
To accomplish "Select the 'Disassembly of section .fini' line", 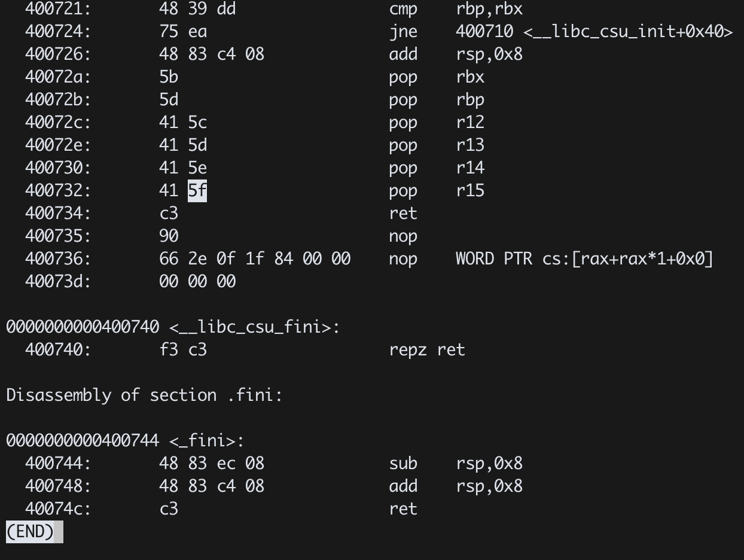I will (x=144, y=395).
